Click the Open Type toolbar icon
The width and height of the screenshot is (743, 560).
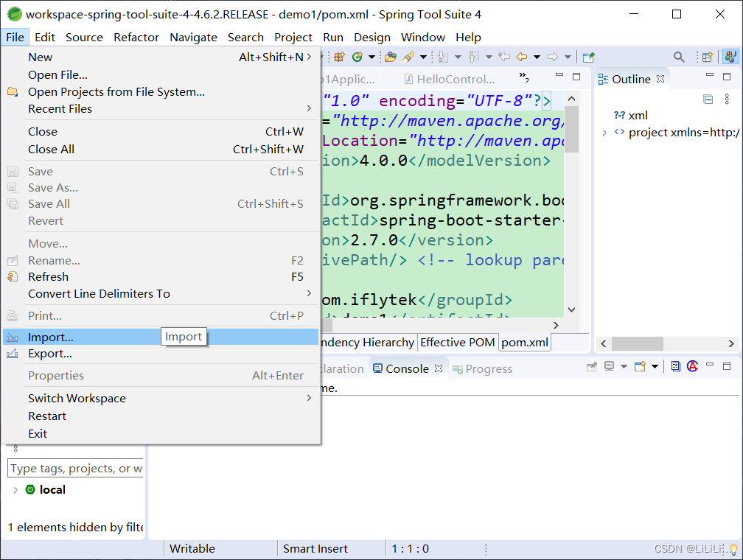[391, 57]
